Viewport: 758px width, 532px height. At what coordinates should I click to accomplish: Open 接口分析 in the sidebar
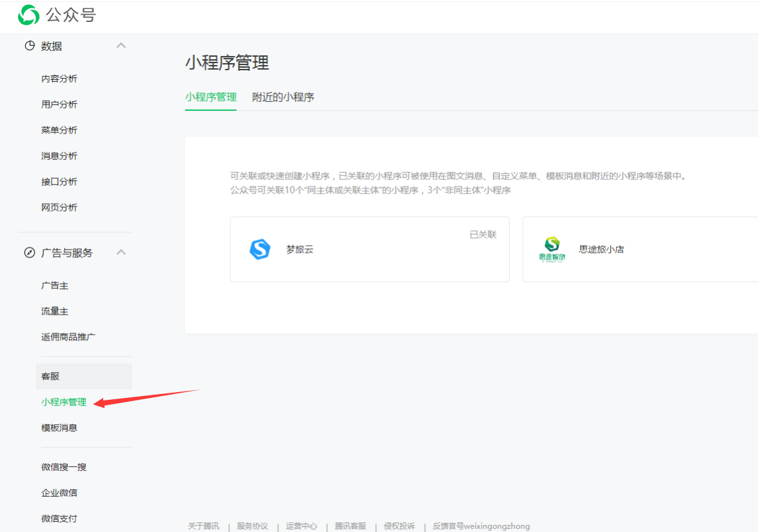tap(59, 182)
